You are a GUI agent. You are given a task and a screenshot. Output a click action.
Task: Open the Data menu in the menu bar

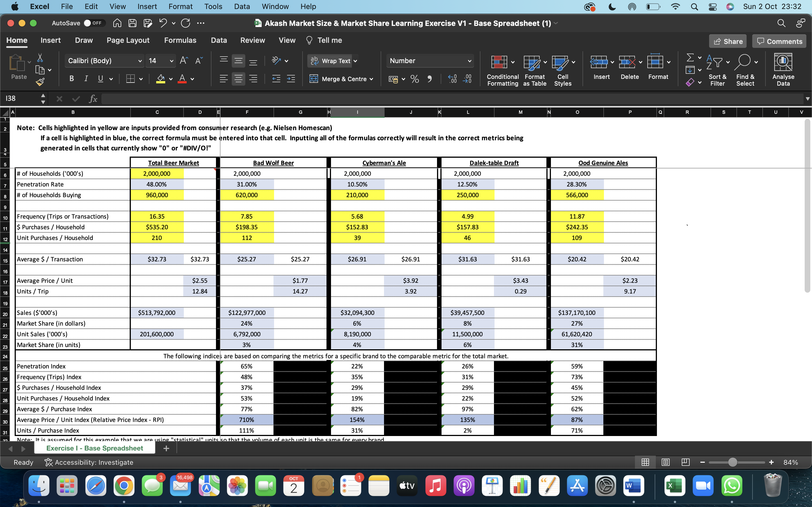[x=242, y=6]
